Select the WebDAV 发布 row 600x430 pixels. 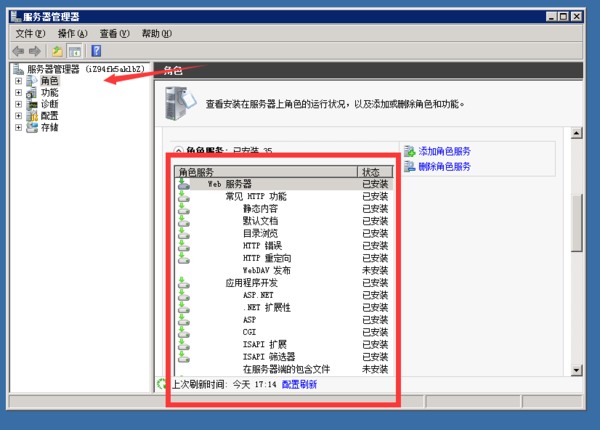[x=284, y=270]
